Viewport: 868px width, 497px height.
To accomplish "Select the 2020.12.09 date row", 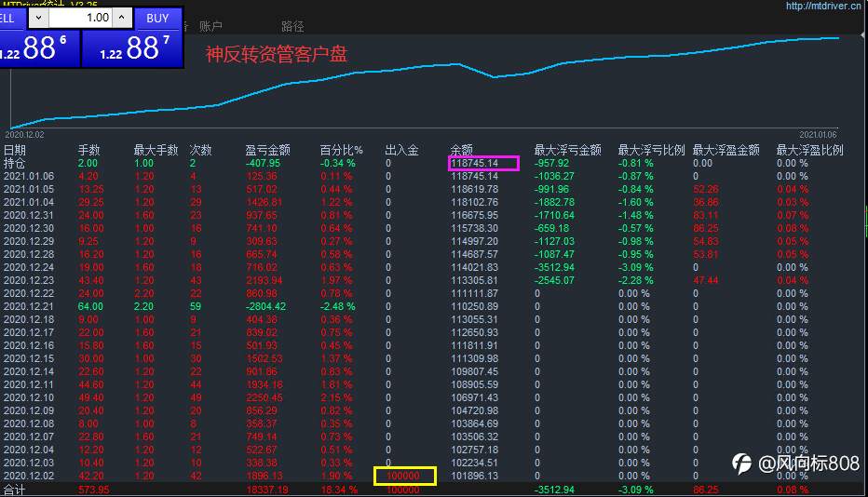I will [29, 410].
